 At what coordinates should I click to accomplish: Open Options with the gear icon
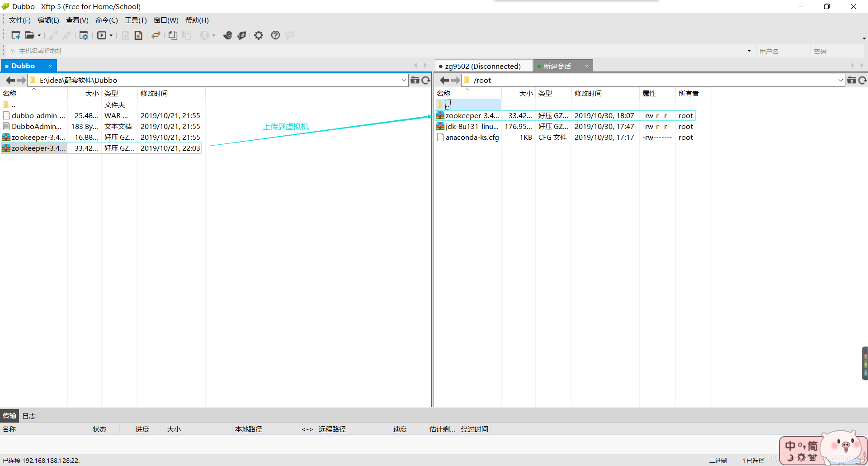click(x=259, y=35)
